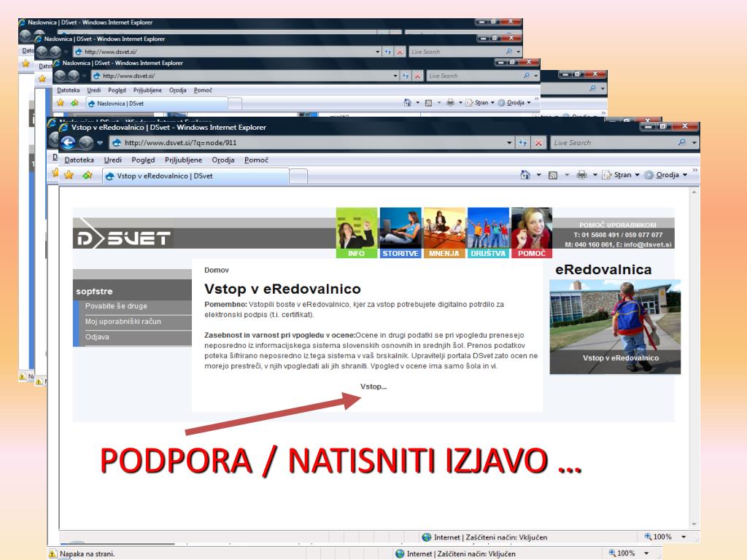
Task: Open DRUŠTVA section image
Action: pos(488,233)
